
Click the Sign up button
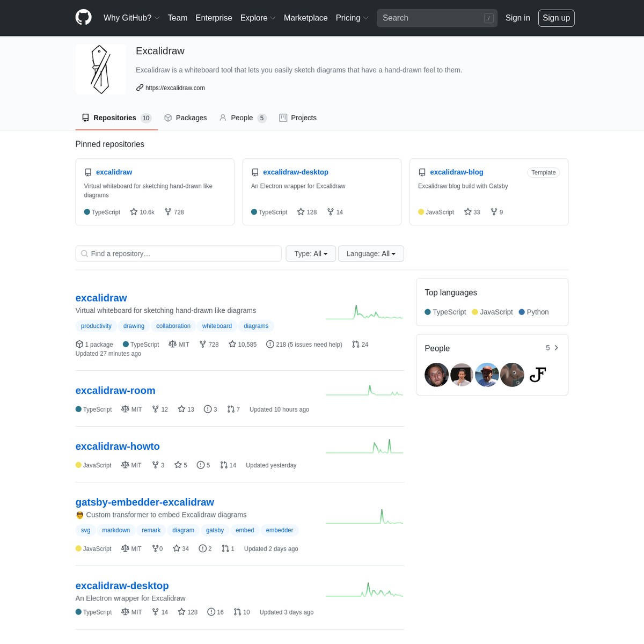click(556, 18)
